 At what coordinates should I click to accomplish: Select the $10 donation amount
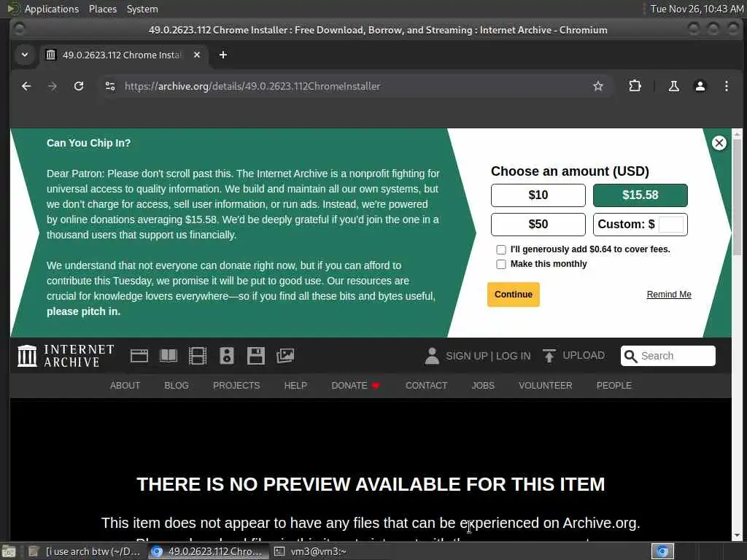point(538,195)
